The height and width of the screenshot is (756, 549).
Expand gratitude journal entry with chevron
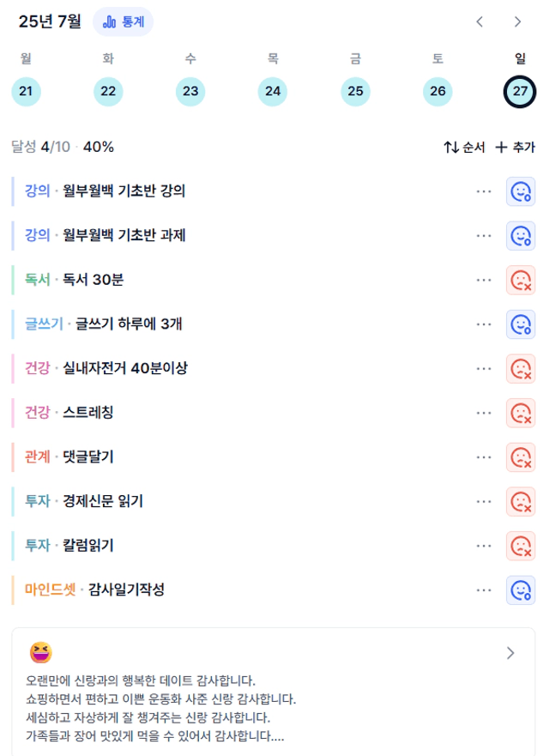510,653
